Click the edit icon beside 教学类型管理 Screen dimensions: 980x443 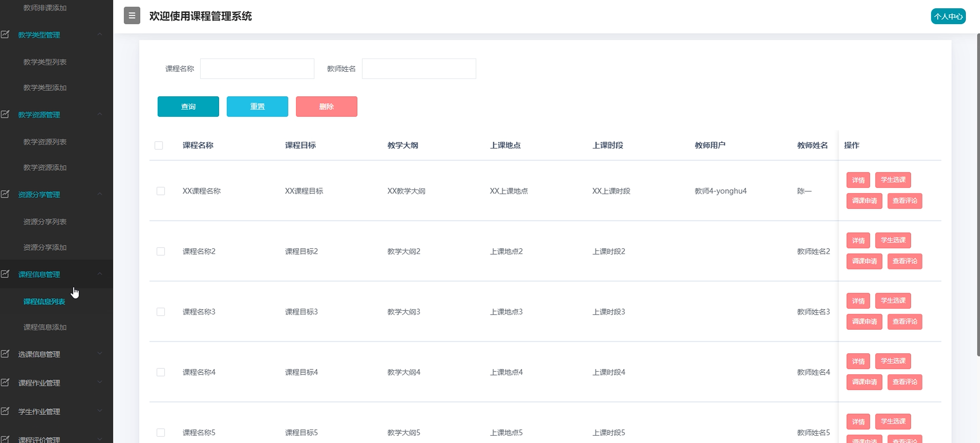tap(5, 35)
